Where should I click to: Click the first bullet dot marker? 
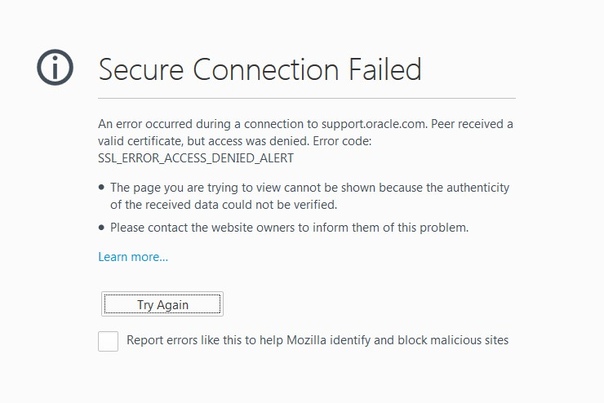pos(101,188)
